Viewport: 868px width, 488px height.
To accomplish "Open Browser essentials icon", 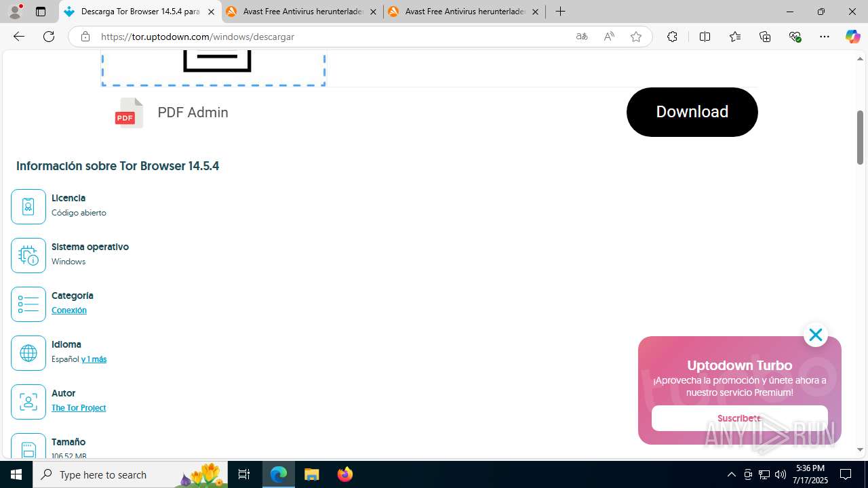I will 795,37.
